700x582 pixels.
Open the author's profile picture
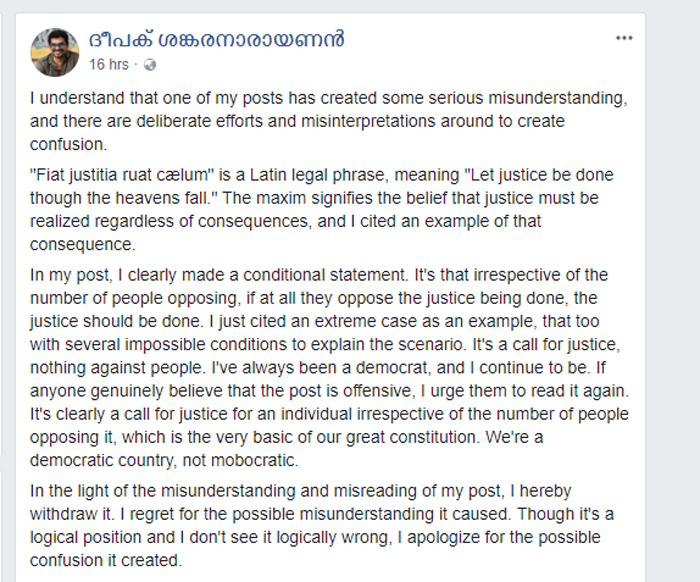(x=55, y=53)
